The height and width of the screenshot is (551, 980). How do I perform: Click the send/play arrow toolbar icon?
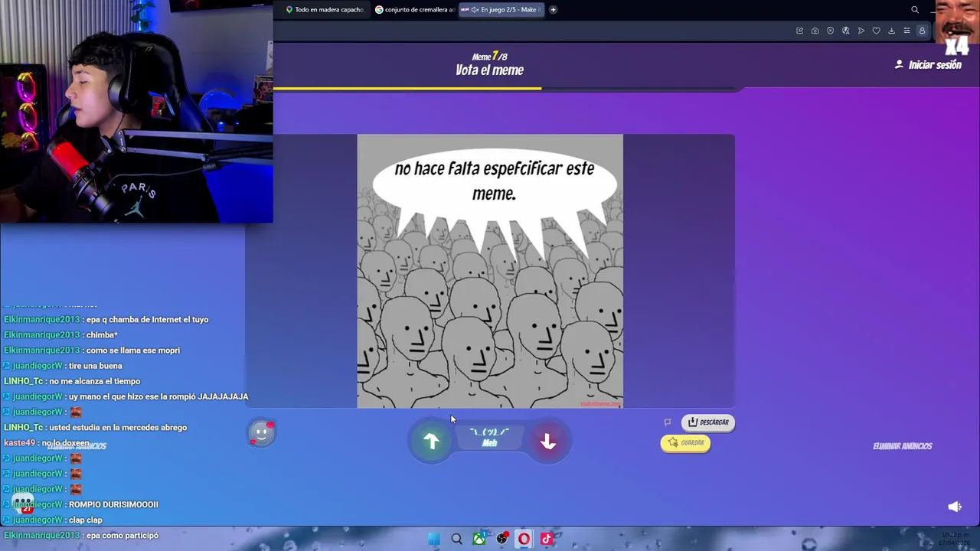pyautogui.click(x=861, y=31)
